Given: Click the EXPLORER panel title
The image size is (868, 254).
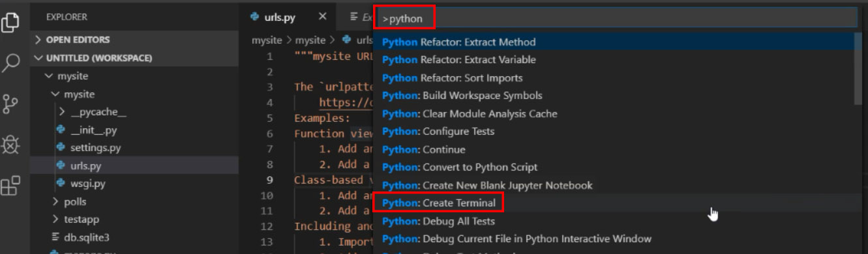Looking at the screenshot, I should pos(67,17).
